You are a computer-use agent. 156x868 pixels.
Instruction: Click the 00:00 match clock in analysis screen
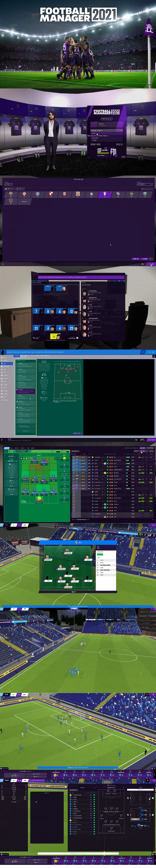[x=7, y=780]
